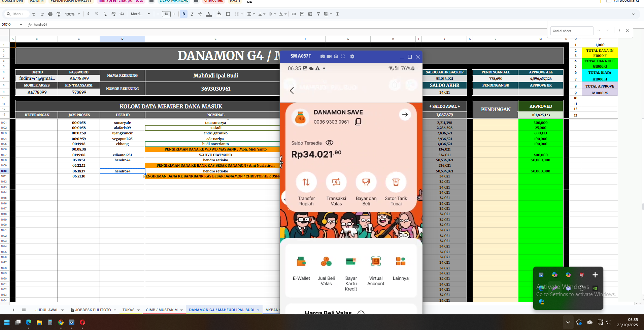Open find bar more options menu
Image resolution: width=644 pixels, height=330 pixels.
tap(619, 31)
